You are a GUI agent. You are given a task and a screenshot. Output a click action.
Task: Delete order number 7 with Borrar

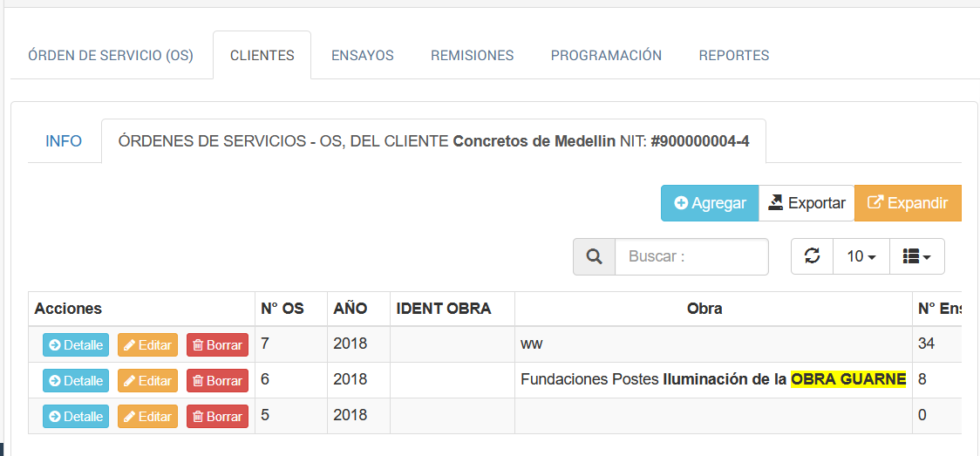point(217,344)
